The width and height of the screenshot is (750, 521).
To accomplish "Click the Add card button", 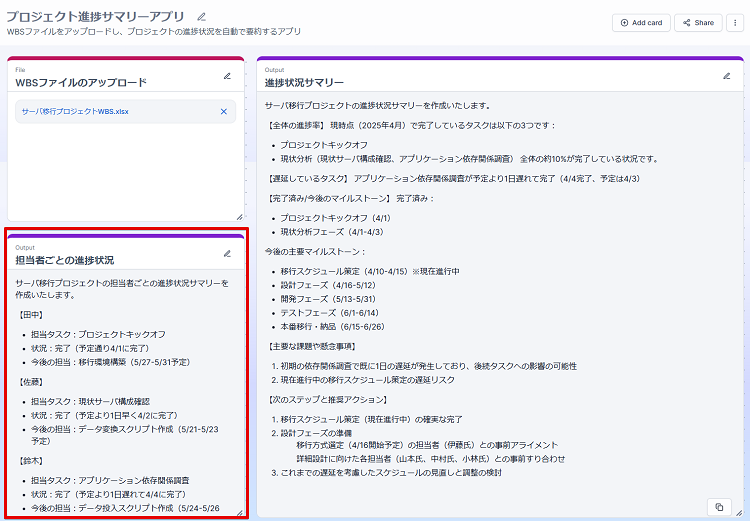I will [641, 22].
